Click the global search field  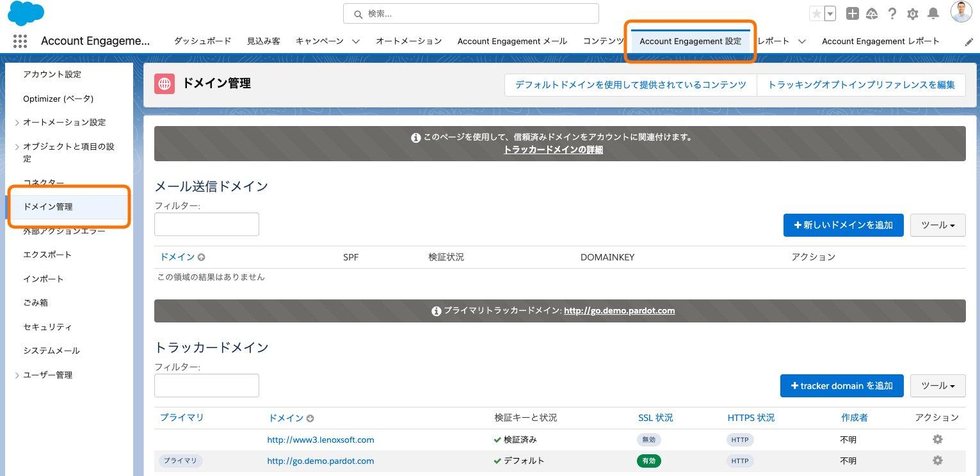(x=470, y=13)
